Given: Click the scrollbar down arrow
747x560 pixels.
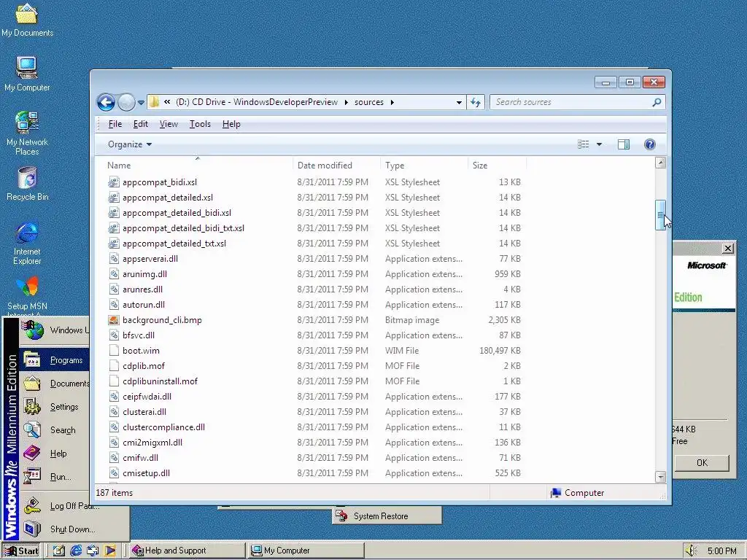Looking at the screenshot, I should (660, 477).
